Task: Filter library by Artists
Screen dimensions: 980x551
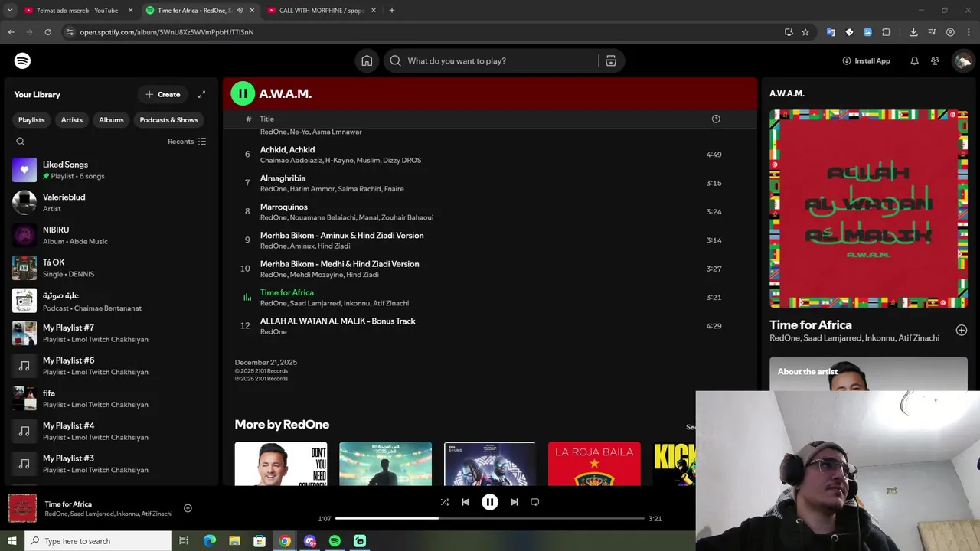Action: [x=72, y=120]
